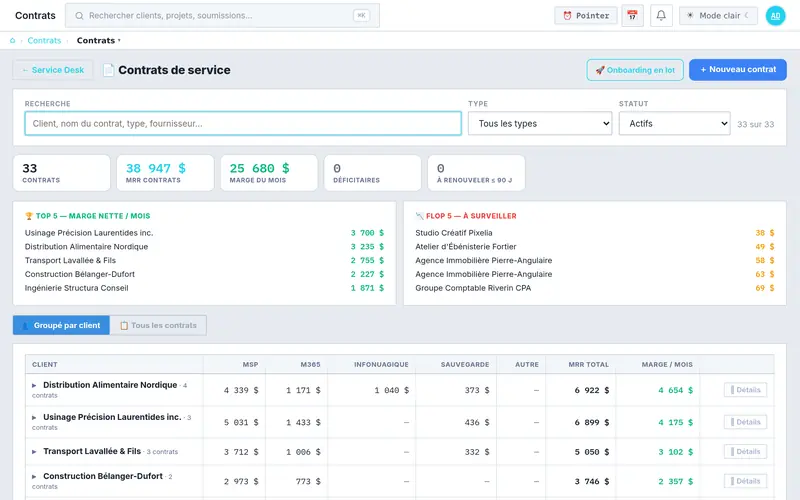Click the Déficitaires stat card
Viewport: 800px width, 500px height.
click(x=372, y=173)
